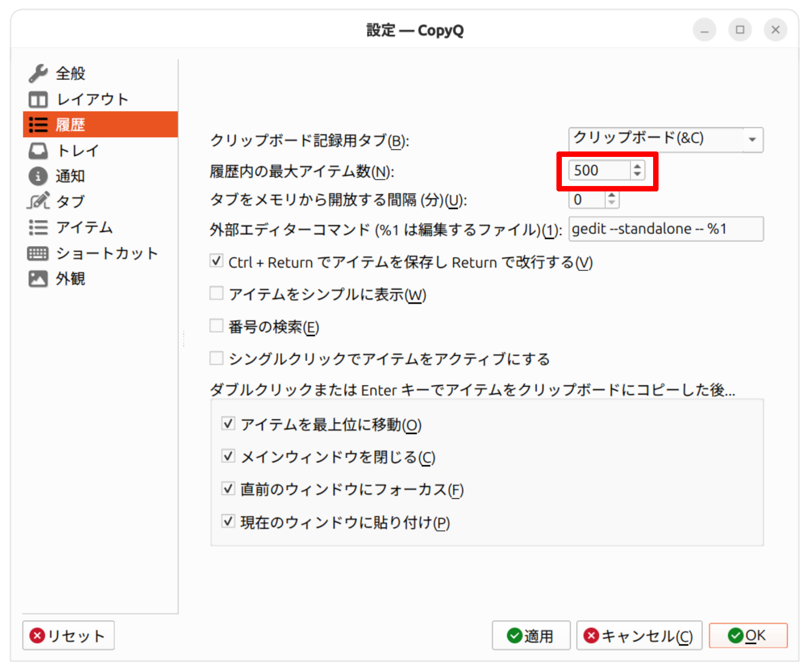Increase タブをメモリから開放する間隔 up arrow
This screenshot has width=809, height=672.
click(612, 195)
